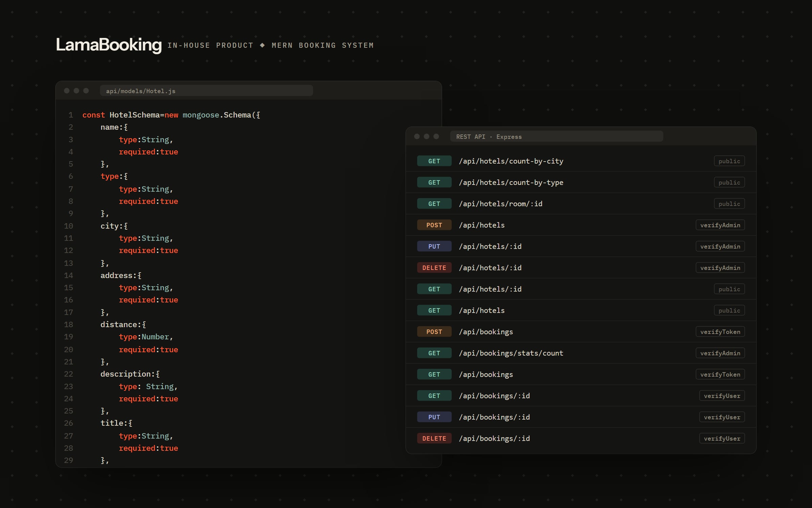Click the verifyUser tag on PUT /api/bookings/:id
This screenshot has height=508, width=812.
tap(722, 417)
